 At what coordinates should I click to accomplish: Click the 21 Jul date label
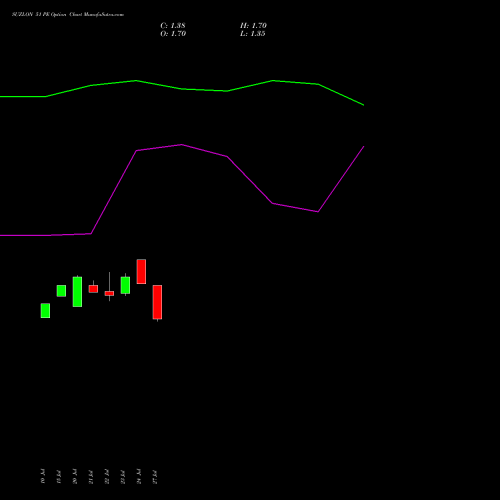point(91,476)
